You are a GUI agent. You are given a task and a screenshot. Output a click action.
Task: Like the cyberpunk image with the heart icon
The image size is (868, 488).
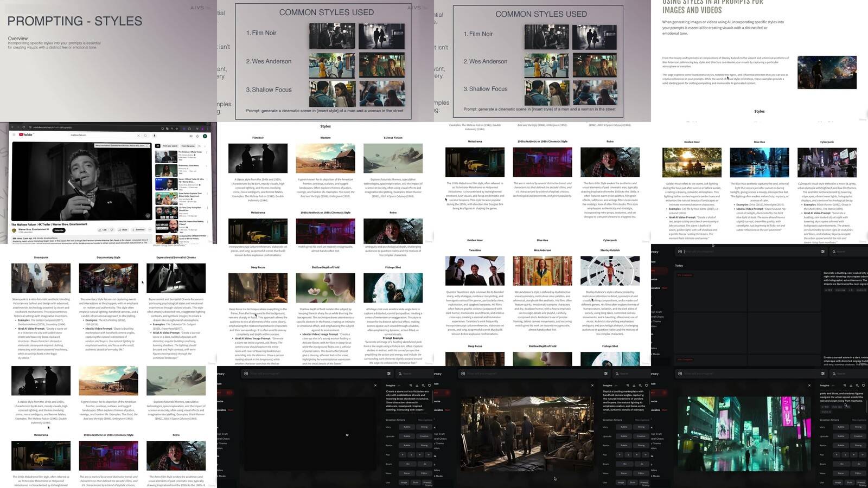point(864,386)
